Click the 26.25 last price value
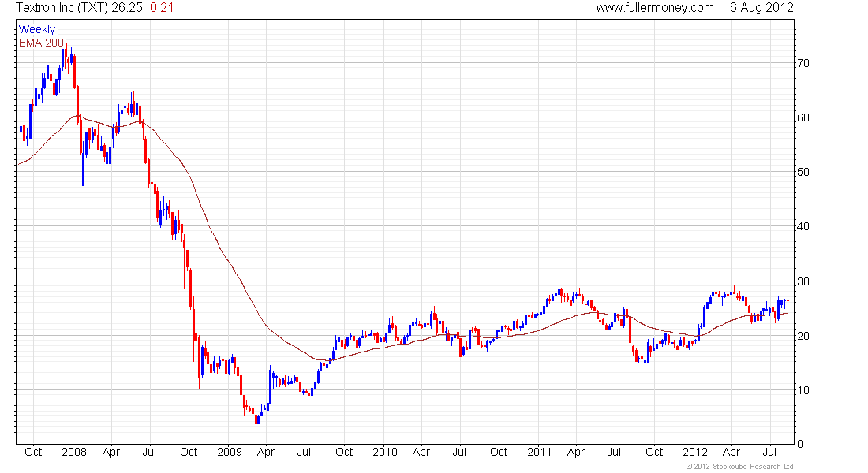This screenshot has height=473, width=868. point(127,8)
